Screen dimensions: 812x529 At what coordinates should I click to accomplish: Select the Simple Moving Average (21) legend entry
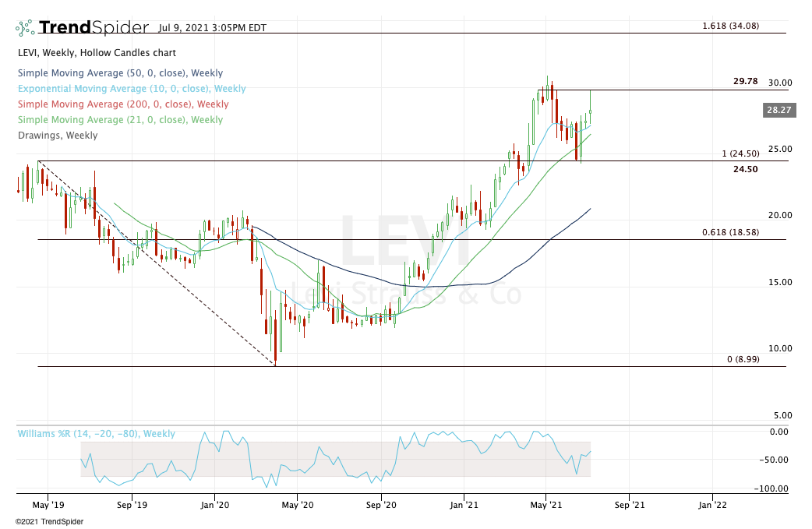point(120,119)
